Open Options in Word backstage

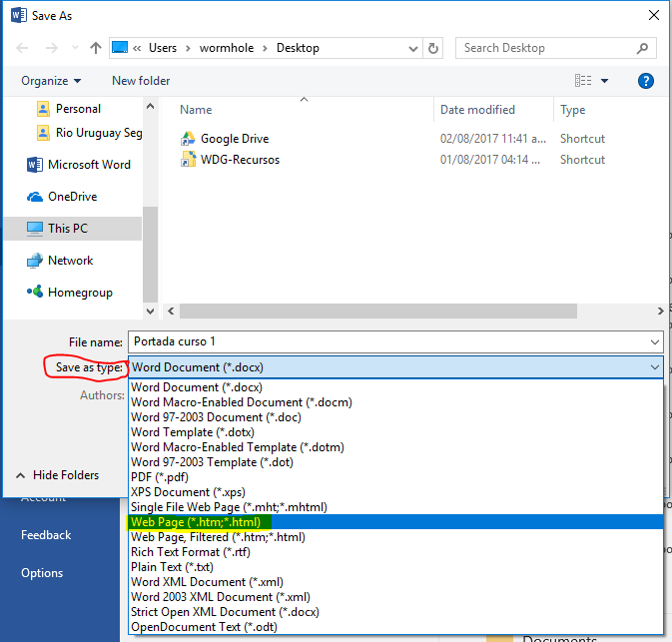42,573
